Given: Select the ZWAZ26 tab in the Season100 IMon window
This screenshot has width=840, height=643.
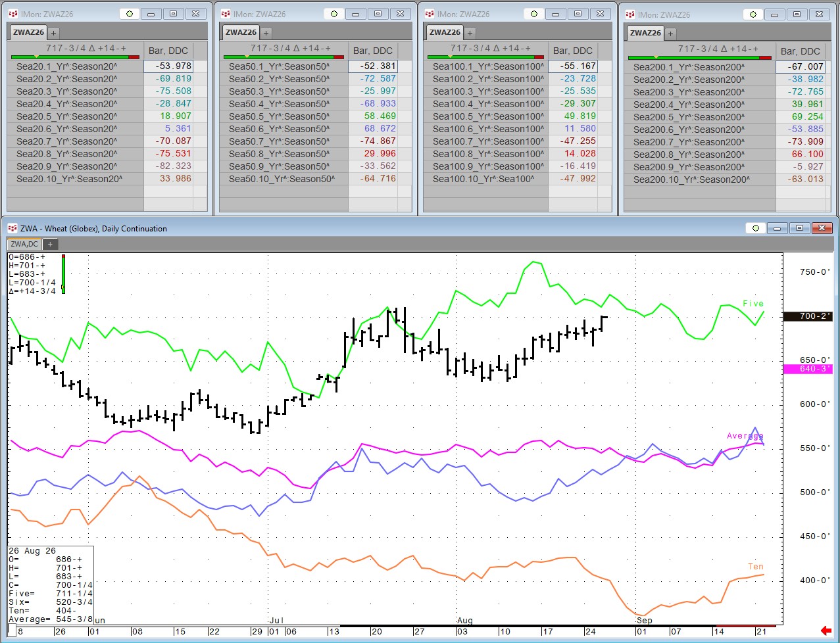Looking at the screenshot, I should [445, 32].
